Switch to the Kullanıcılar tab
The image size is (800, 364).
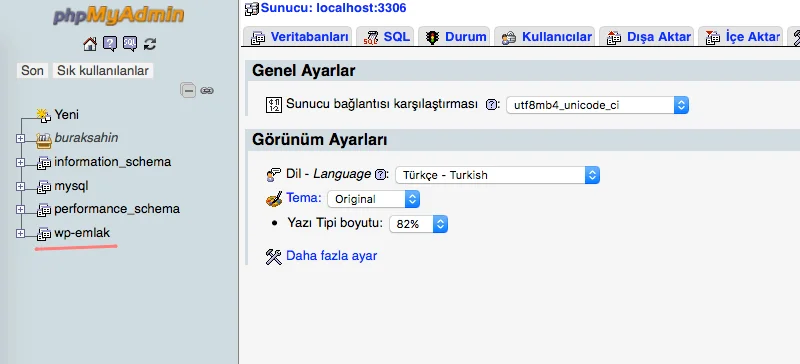pos(545,37)
